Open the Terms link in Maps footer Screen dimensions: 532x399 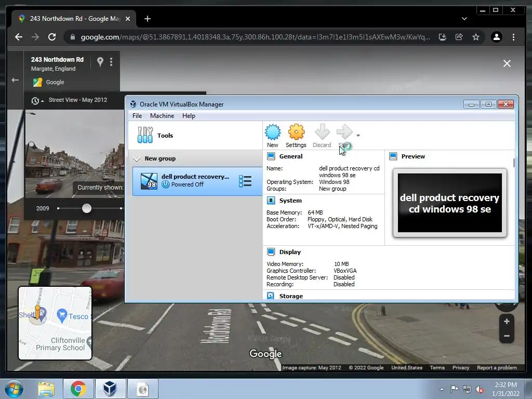437,368
